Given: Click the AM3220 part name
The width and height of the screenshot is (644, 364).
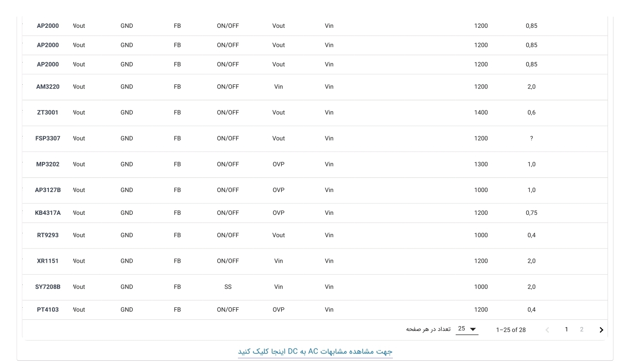Looking at the screenshot, I should click(x=48, y=87).
